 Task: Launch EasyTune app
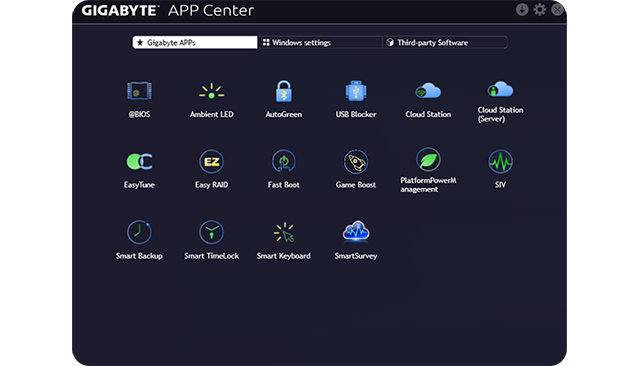coord(139,162)
